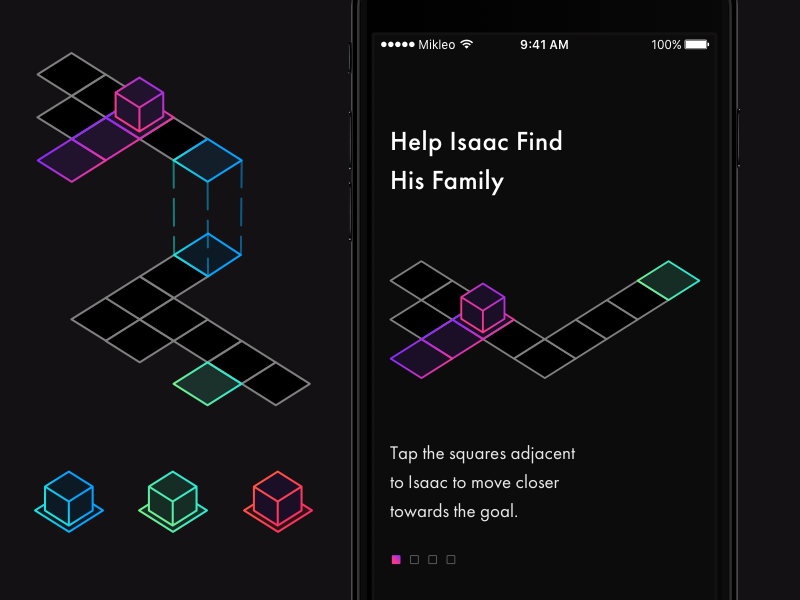
Task: Select the first pink page indicator
Action: click(x=396, y=559)
